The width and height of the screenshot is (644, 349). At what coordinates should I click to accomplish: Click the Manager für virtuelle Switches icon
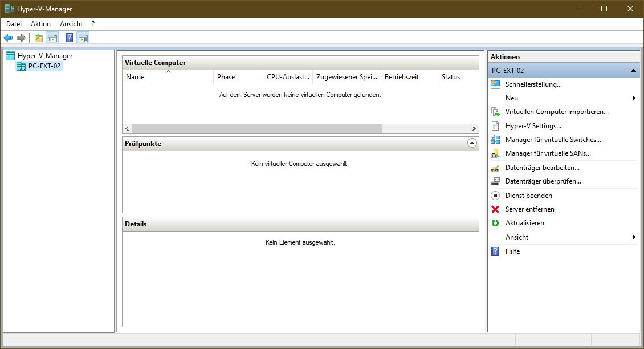point(495,139)
